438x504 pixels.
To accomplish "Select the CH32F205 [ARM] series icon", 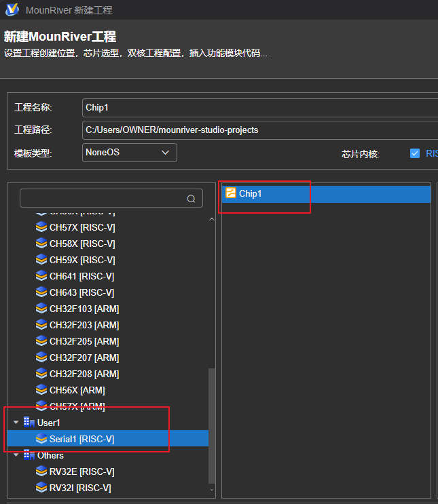I will pos(41,341).
